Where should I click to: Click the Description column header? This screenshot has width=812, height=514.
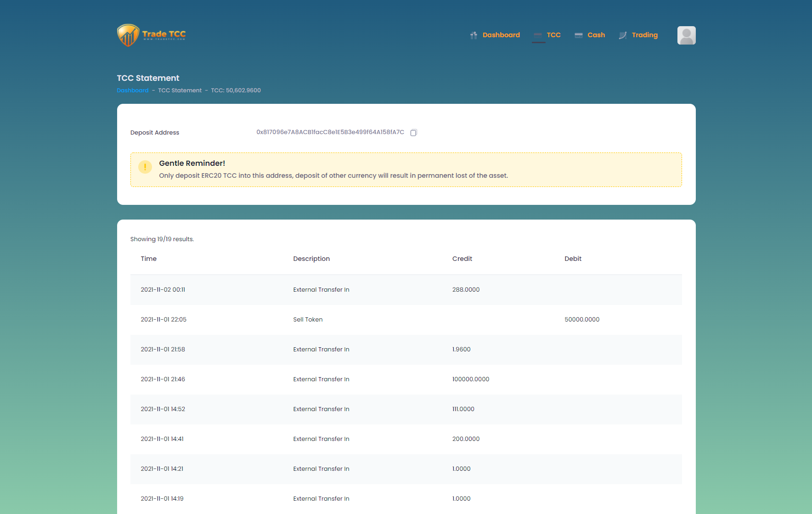[x=311, y=259]
